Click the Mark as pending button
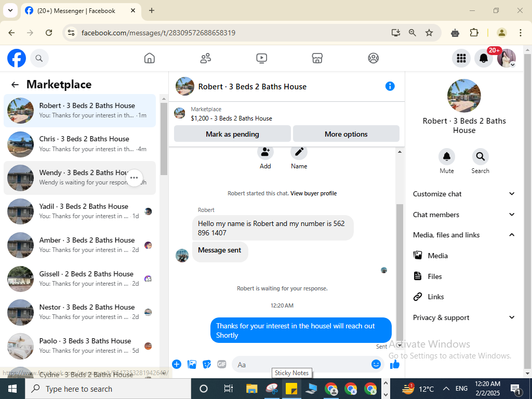The image size is (532, 399). tap(232, 134)
